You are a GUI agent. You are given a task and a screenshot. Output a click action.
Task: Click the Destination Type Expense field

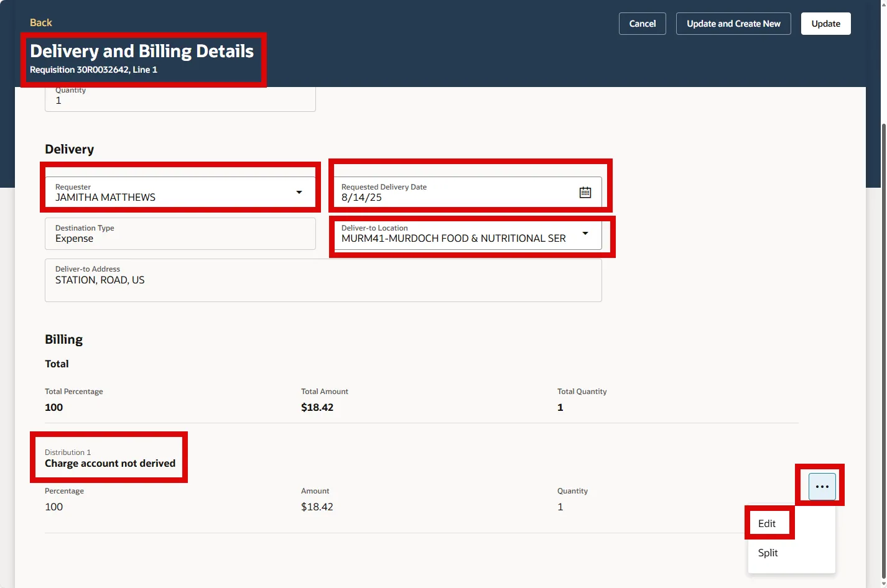[x=180, y=234]
